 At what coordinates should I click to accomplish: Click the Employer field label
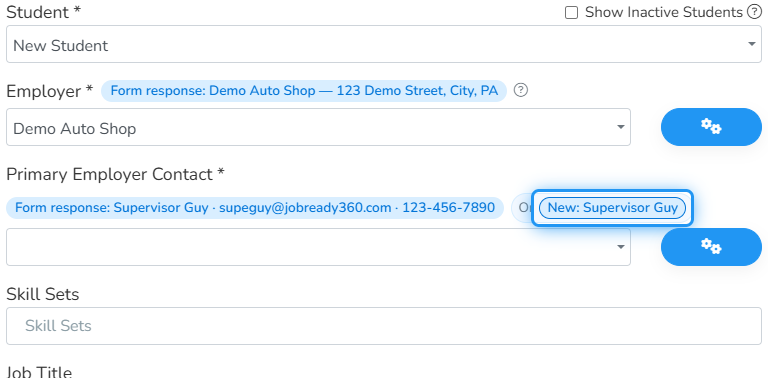(49, 91)
